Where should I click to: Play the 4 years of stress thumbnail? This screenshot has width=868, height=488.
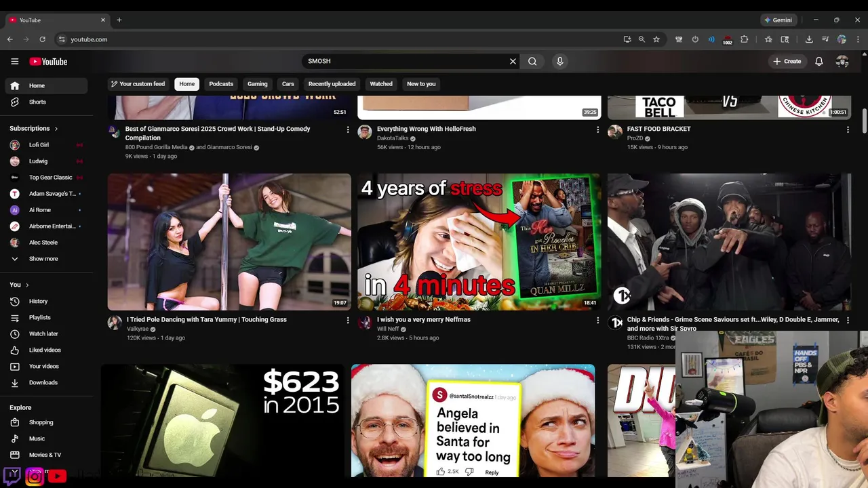pos(479,242)
